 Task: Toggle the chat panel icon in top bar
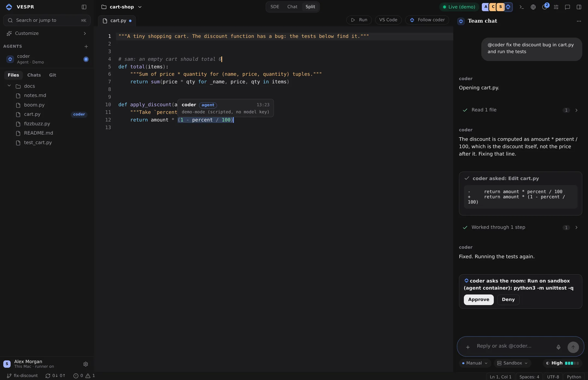[567, 7]
